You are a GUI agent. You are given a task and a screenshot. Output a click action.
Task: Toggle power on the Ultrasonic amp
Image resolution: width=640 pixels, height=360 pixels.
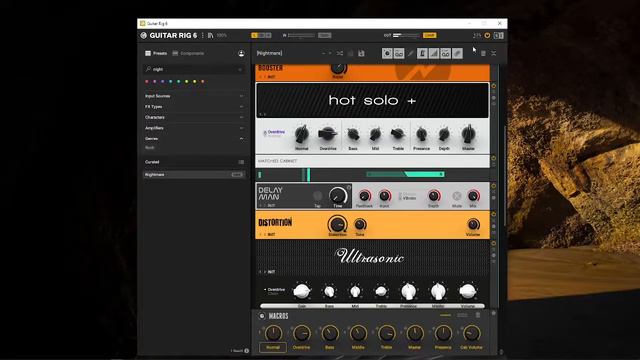493,243
